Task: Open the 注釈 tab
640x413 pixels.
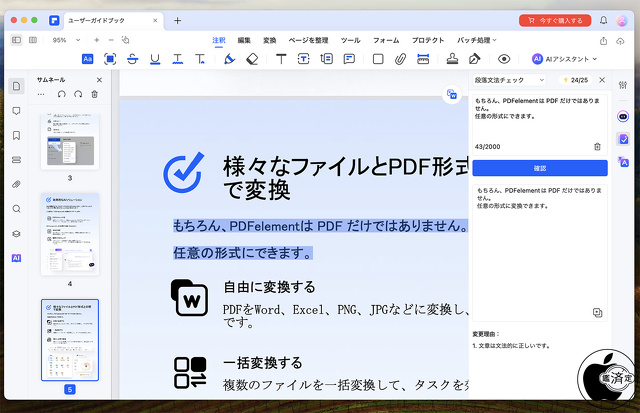Action: point(219,40)
